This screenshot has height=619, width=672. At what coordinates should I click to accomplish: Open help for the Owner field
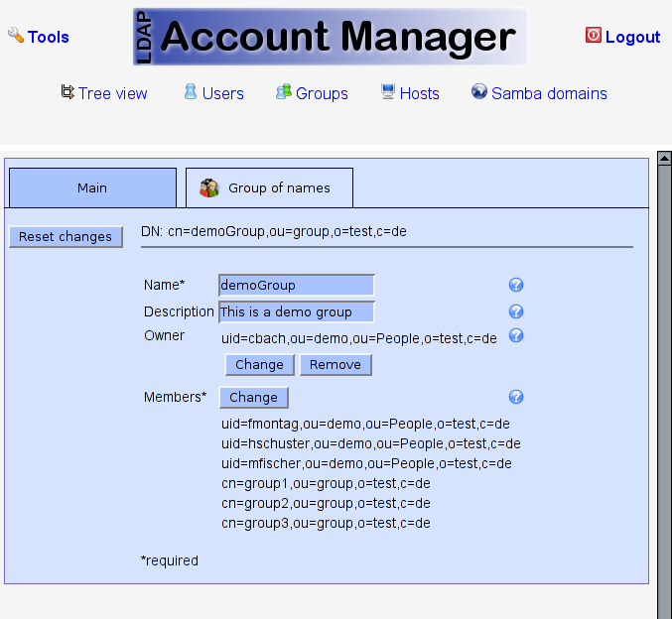coord(516,336)
